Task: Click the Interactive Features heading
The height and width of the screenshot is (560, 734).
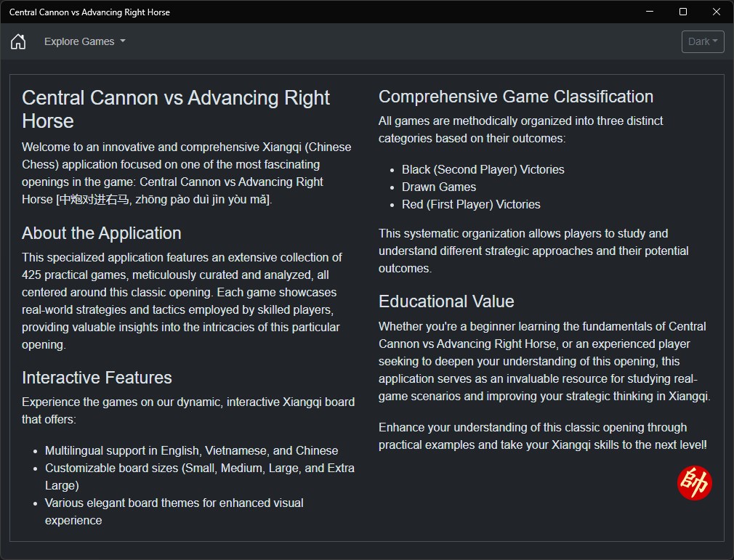Action: coord(97,378)
